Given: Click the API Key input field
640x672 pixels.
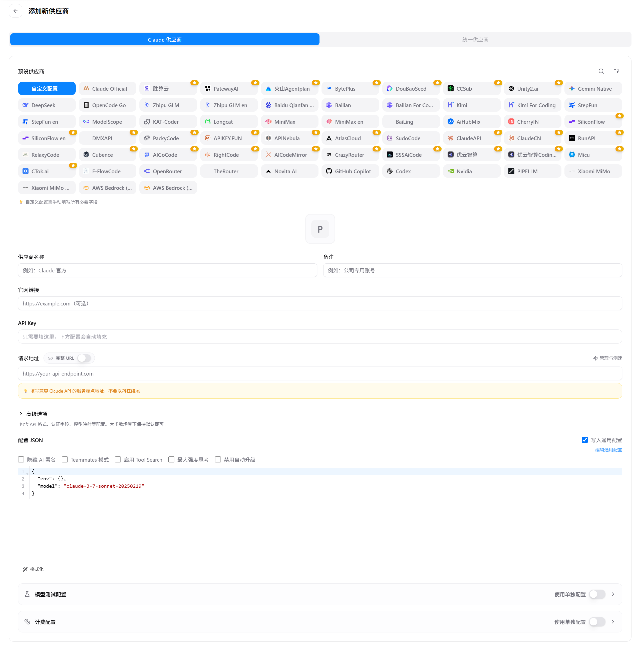Looking at the screenshot, I should tap(320, 336).
